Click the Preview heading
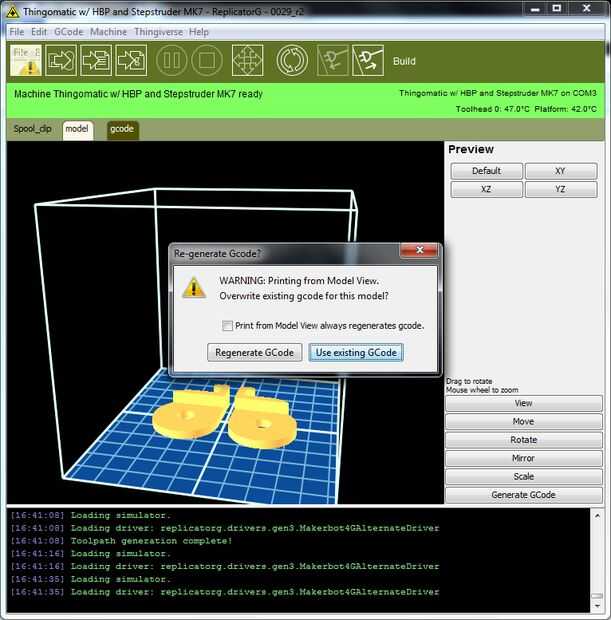611x620 pixels. [x=471, y=149]
